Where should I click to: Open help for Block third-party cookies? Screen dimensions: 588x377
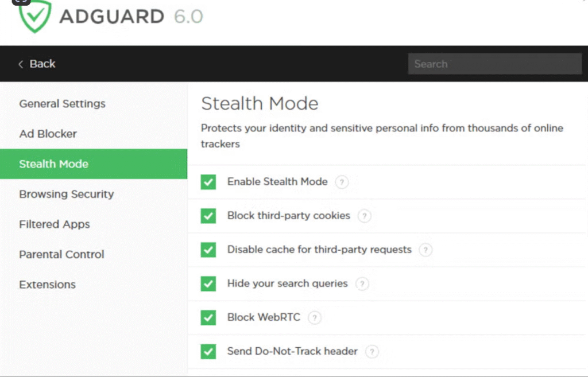coord(364,216)
